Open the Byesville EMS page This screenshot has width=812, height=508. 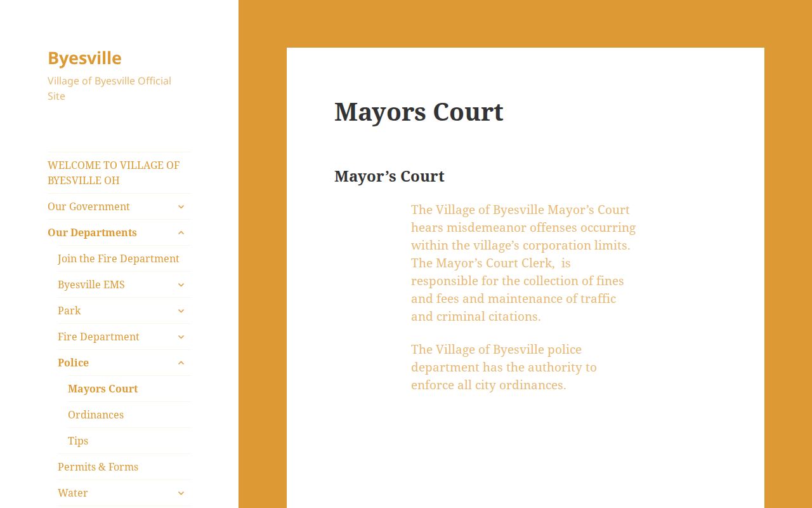[91, 284]
